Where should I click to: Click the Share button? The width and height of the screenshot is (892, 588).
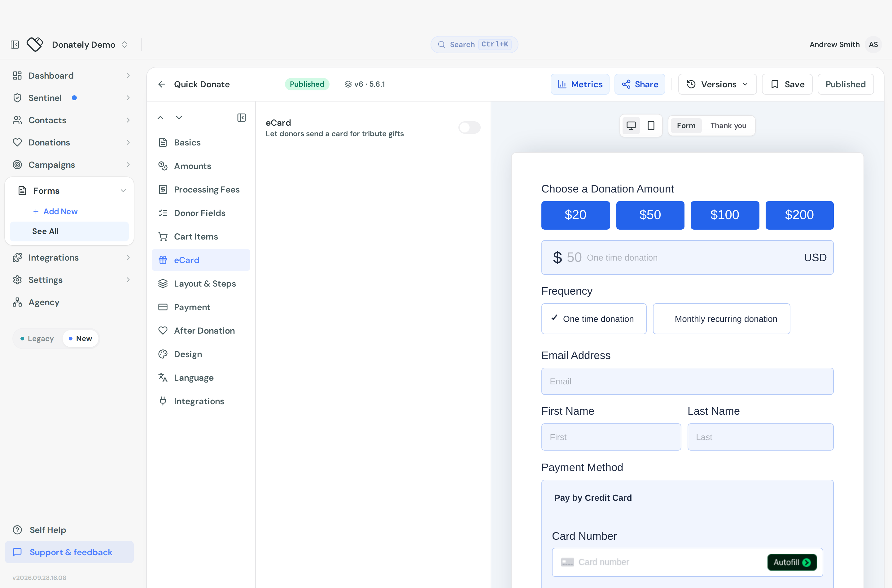click(640, 84)
